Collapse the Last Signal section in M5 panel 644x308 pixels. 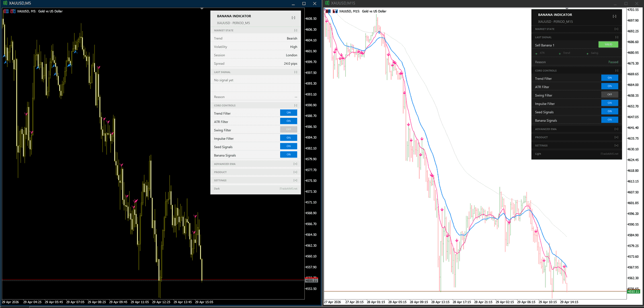click(295, 72)
